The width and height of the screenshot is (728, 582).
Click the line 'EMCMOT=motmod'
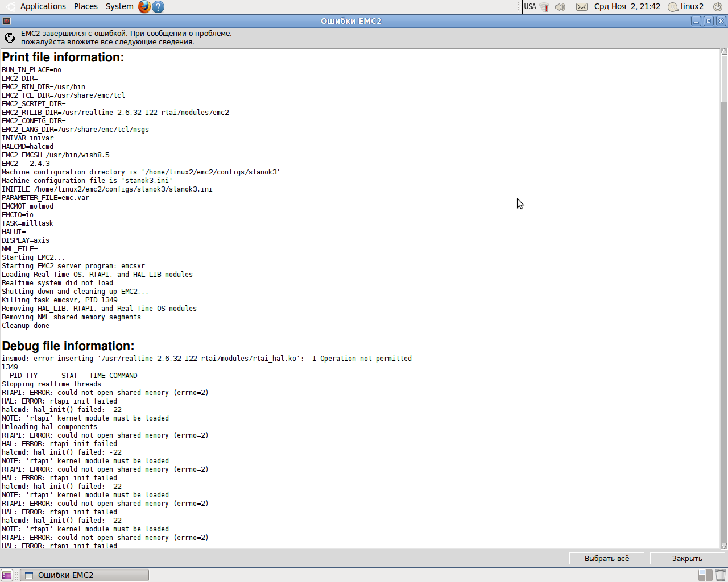[x=27, y=206]
